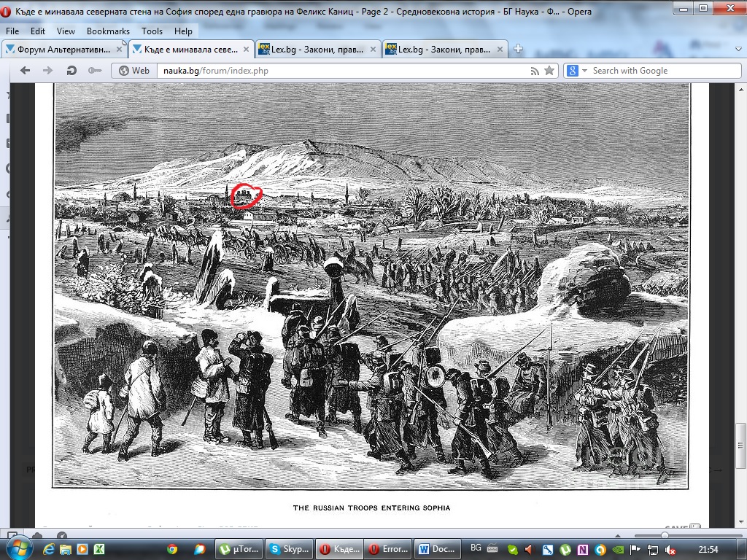
Task: Launch Internet Explorer from taskbar
Action: pyautogui.click(x=48, y=549)
